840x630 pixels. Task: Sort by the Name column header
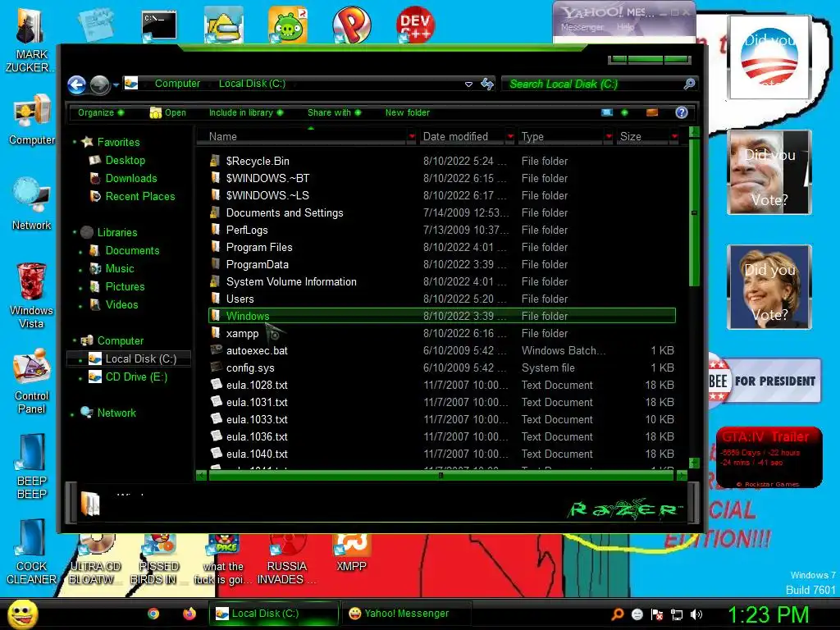(x=303, y=137)
